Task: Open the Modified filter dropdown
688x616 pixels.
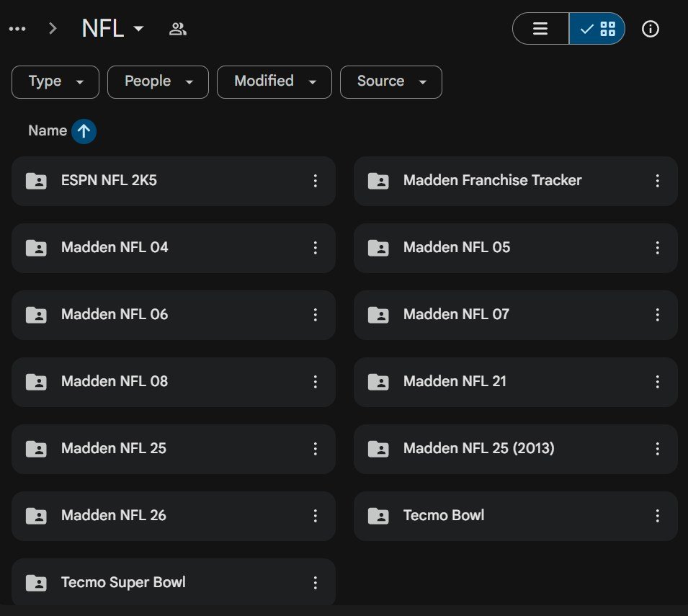Action: click(x=274, y=82)
